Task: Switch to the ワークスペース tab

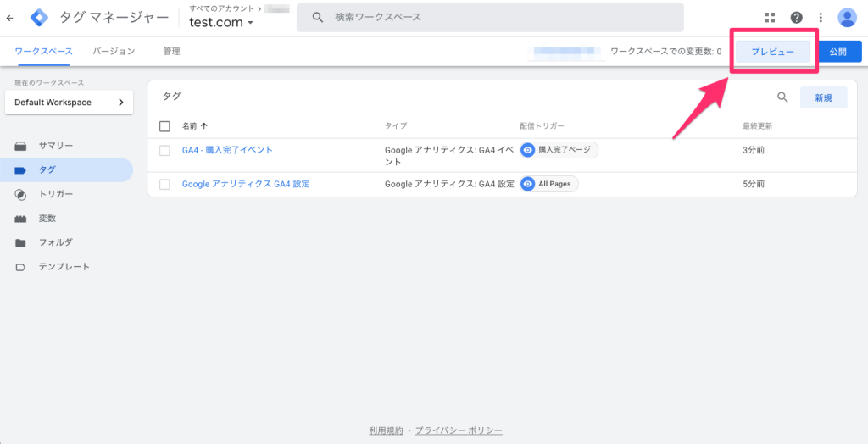Action: click(44, 52)
